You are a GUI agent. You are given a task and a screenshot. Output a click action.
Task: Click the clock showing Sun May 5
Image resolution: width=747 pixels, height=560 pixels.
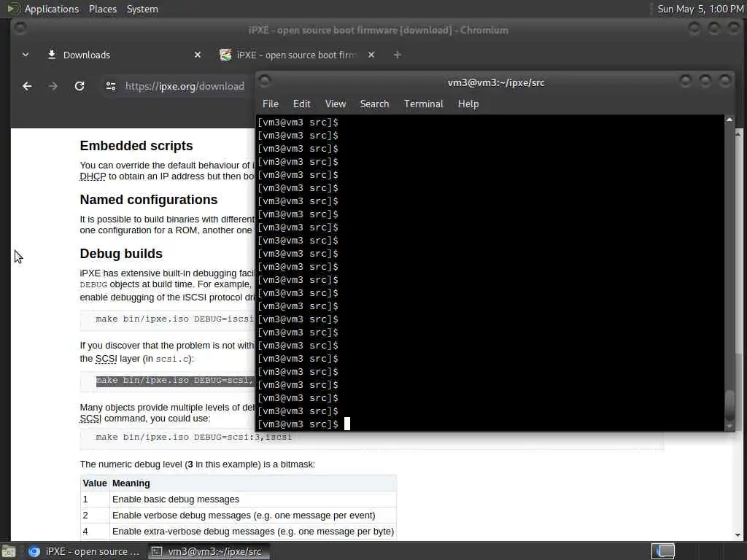pyautogui.click(x=700, y=9)
